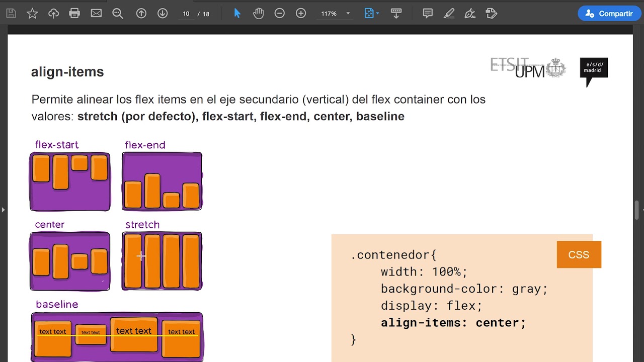Image resolution: width=644 pixels, height=362 pixels.
Task: Click the flex-start purple diagram
Action: [70, 182]
